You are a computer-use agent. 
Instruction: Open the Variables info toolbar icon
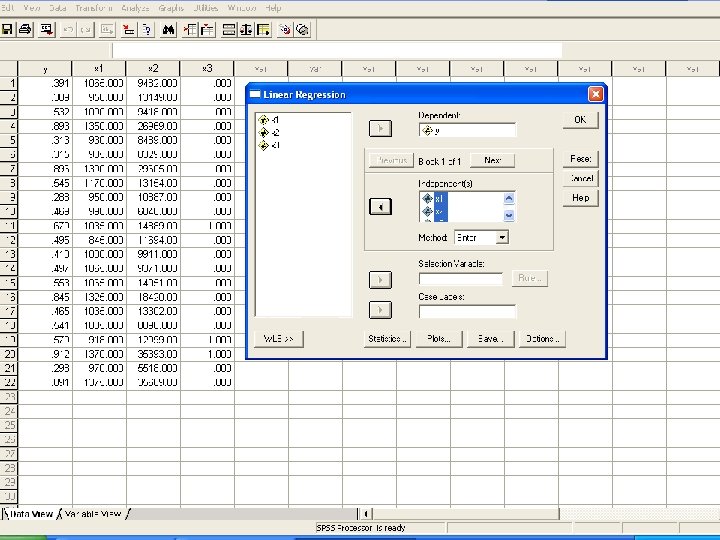coord(146,30)
